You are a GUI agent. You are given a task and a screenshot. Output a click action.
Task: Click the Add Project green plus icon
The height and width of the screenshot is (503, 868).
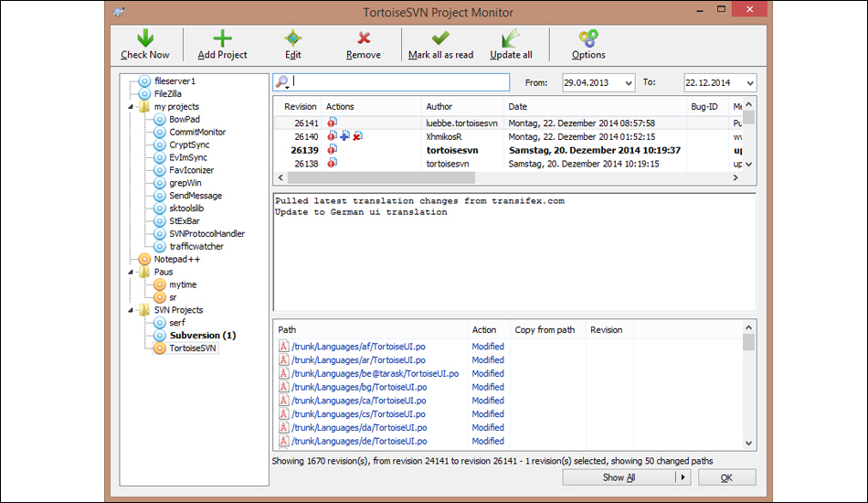click(223, 37)
